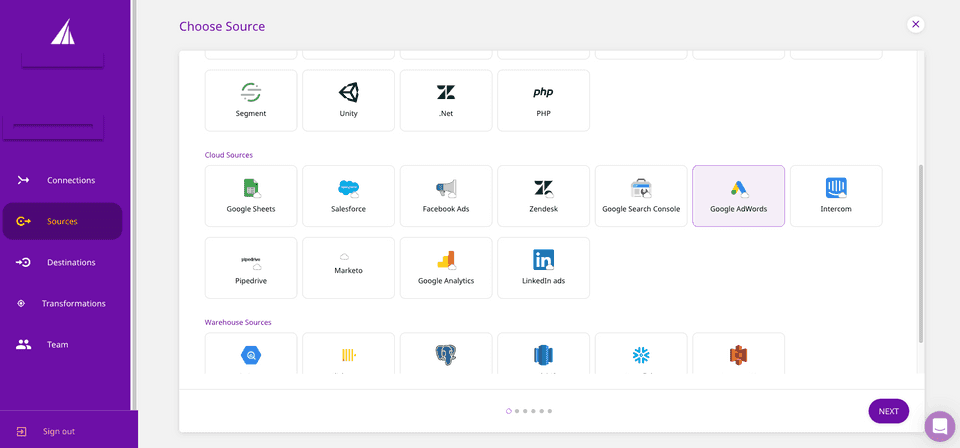This screenshot has height=448, width=960.
Task: Pick the Zendesk cloud source
Action: [543, 196]
